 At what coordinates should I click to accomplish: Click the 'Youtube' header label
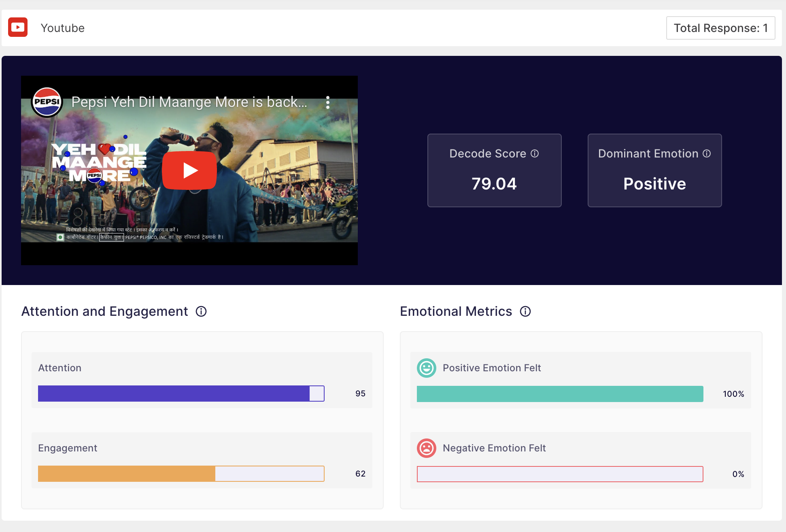63,28
